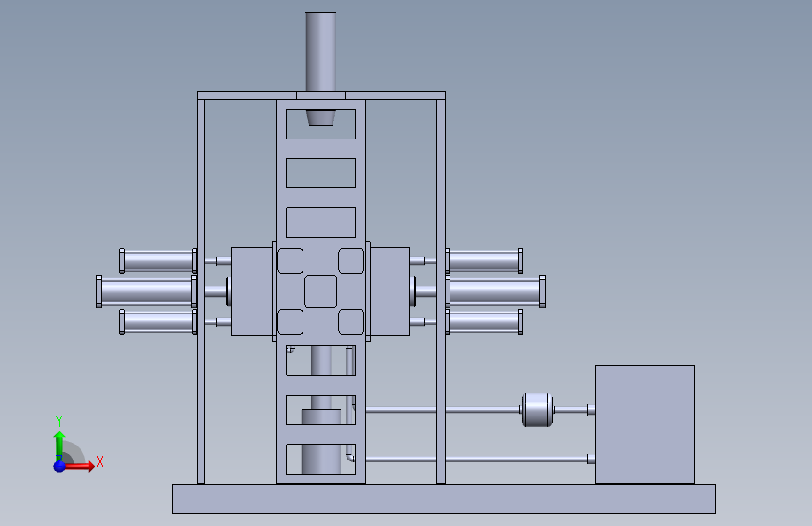Viewport: 812px width, 526px height.
Task: Select the upper small cylinder on the left side
Action: click(x=158, y=261)
